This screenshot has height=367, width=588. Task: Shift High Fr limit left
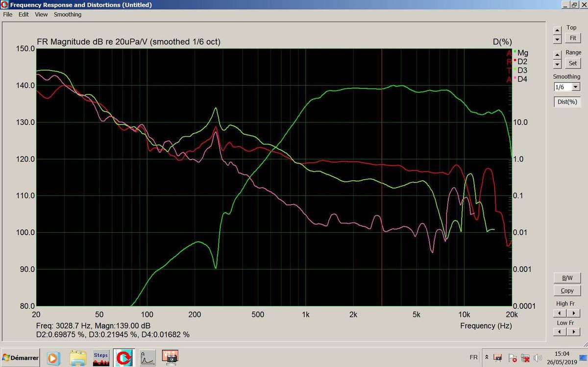[560, 313]
